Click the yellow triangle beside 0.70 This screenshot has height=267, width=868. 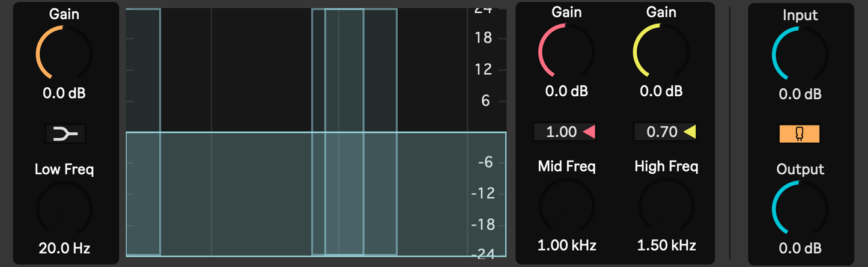click(690, 132)
